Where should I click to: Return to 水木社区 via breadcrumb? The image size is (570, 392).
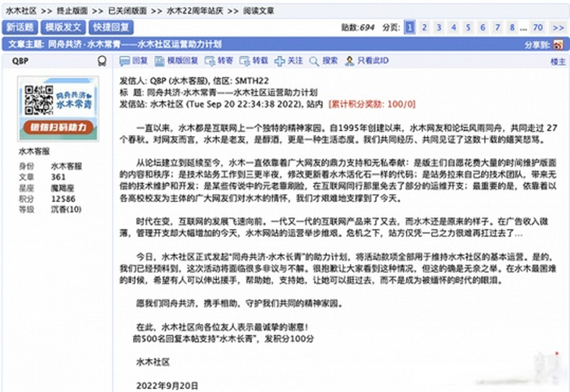(20, 10)
